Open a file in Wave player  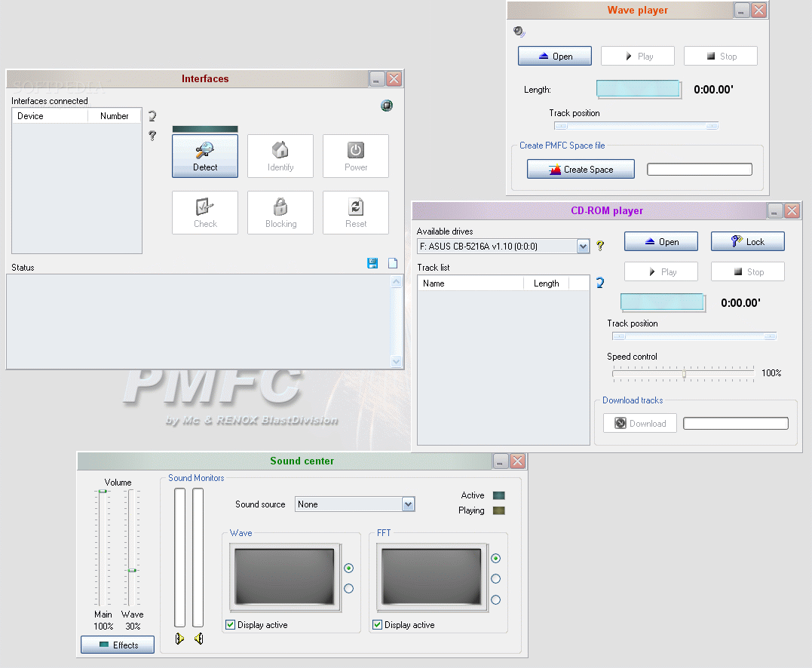pos(555,56)
